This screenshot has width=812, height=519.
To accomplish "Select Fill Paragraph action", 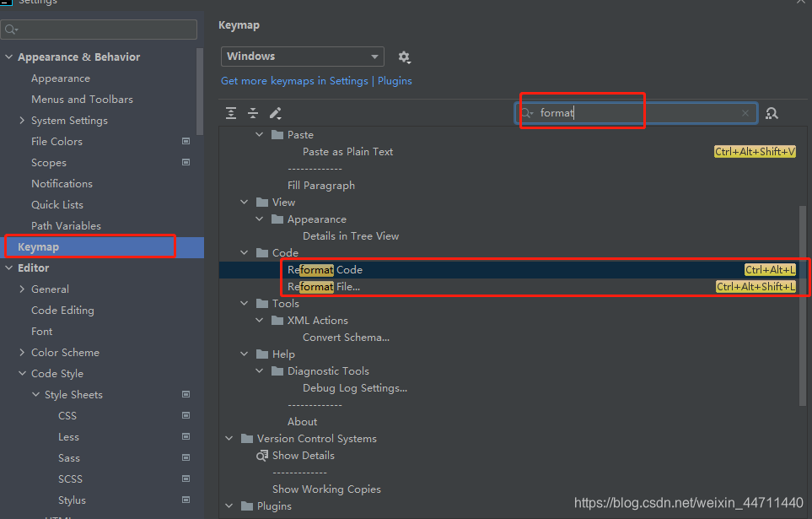I will [x=321, y=185].
